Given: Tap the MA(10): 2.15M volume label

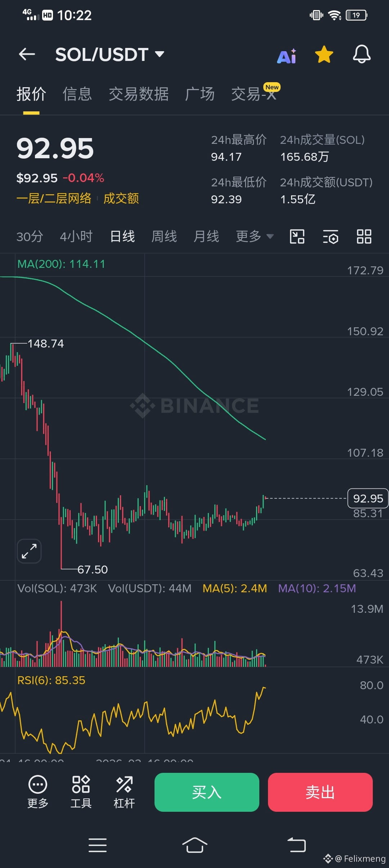Looking at the screenshot, I should click(317, 589).
